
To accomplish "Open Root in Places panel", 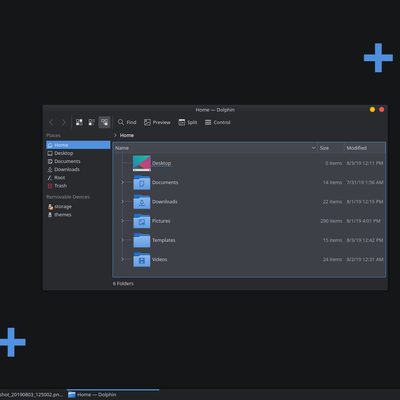I will pyautogui.click(x=78, y=178).
